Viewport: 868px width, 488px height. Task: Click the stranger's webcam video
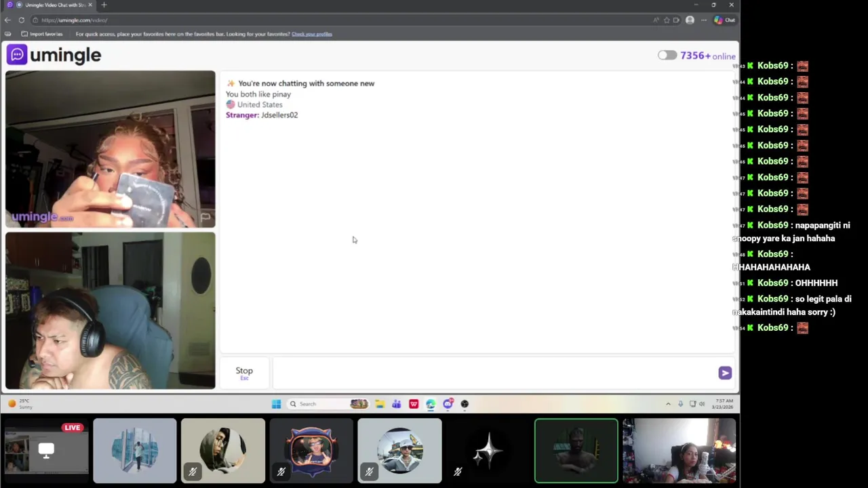click(x=111, y=149)
